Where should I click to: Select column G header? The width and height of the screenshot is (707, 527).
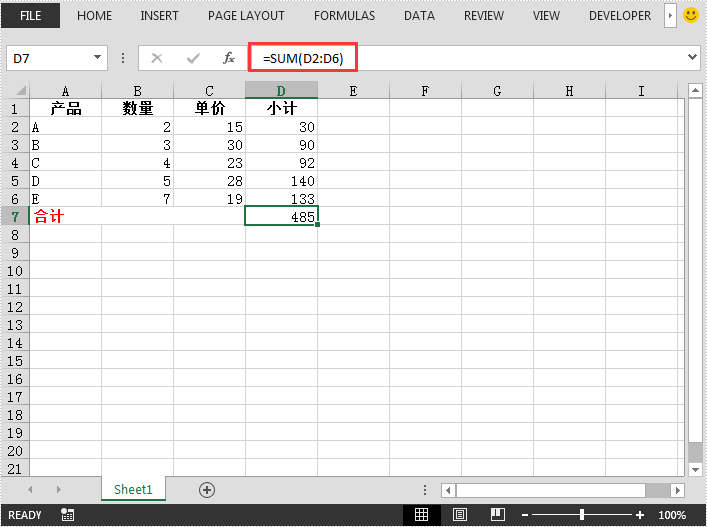click(x=497, y=91)
